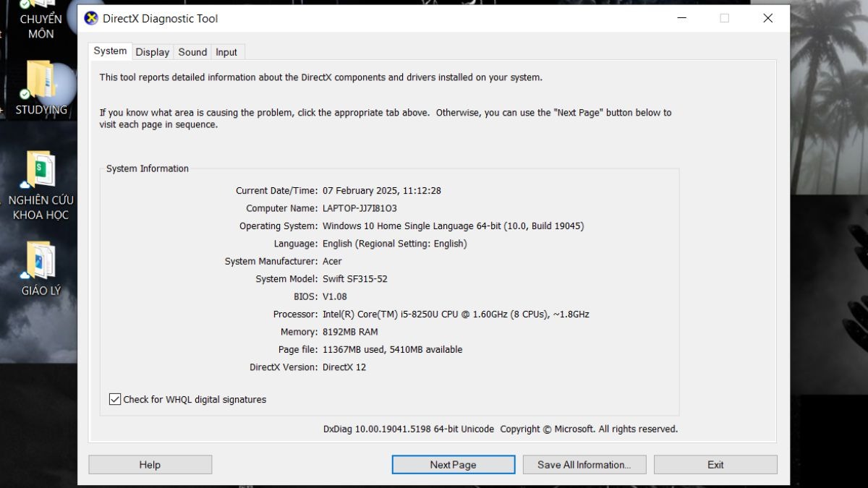Select the CHUYÊN MÔN desktop label

pos(41,26)
